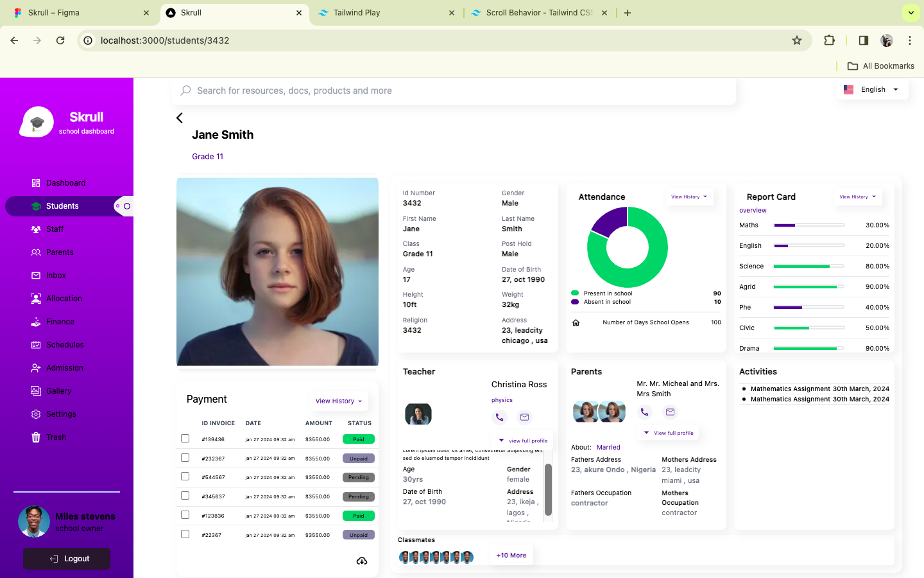The height and width of the screenshot is (578, 924).
Task: Click the Gallery sidebar icon
Action: point(36,391)
